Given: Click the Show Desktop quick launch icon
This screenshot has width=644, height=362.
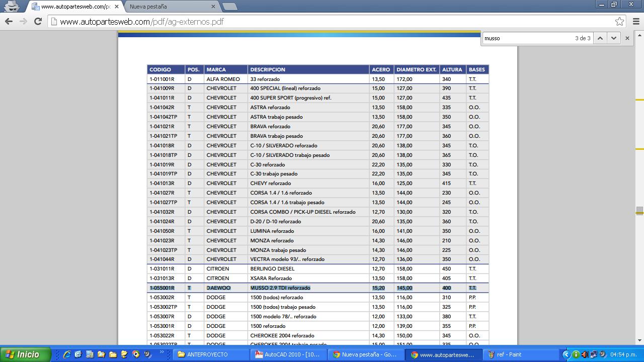Looking at the screenshot, I should click(x=90, y=354).
